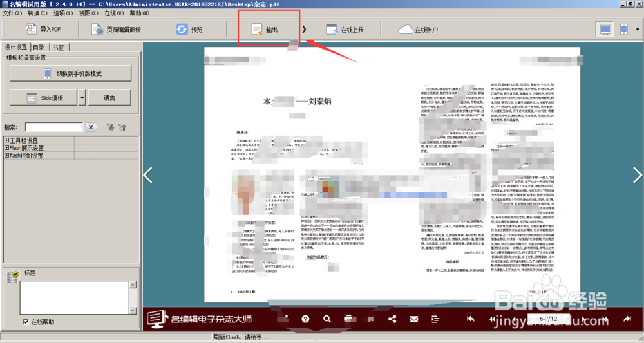Click the 6-7/12 page number field
Viewport: 644px width, 343px height.
point(548,319)
